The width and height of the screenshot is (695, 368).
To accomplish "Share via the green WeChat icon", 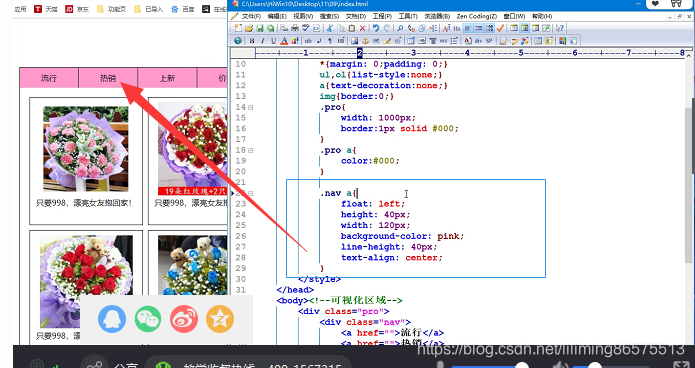I will click(x=148, y=319).
